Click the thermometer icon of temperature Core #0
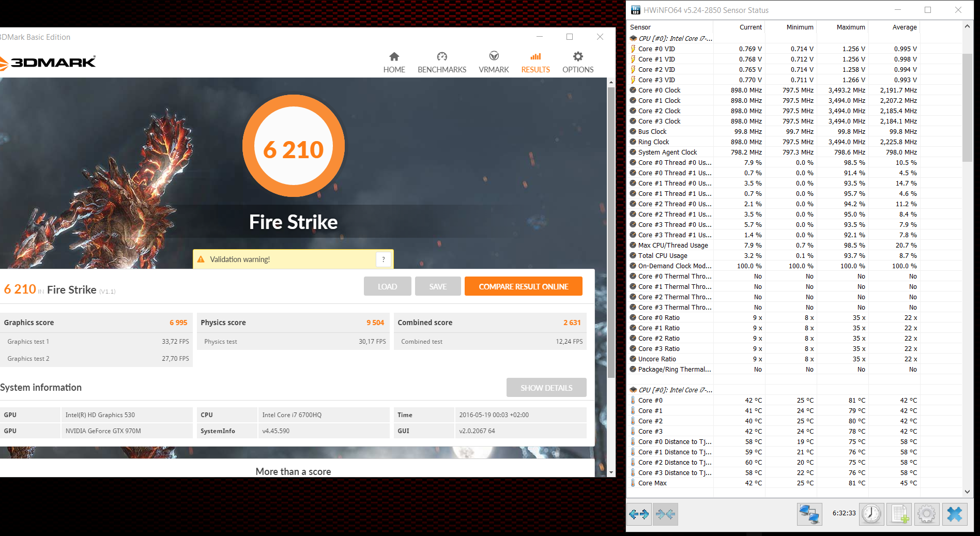This screenshot has width=980, height=536. click(633, 400)
